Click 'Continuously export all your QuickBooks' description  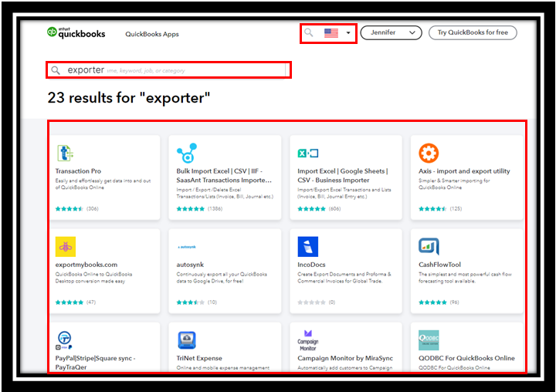[222, 278]
